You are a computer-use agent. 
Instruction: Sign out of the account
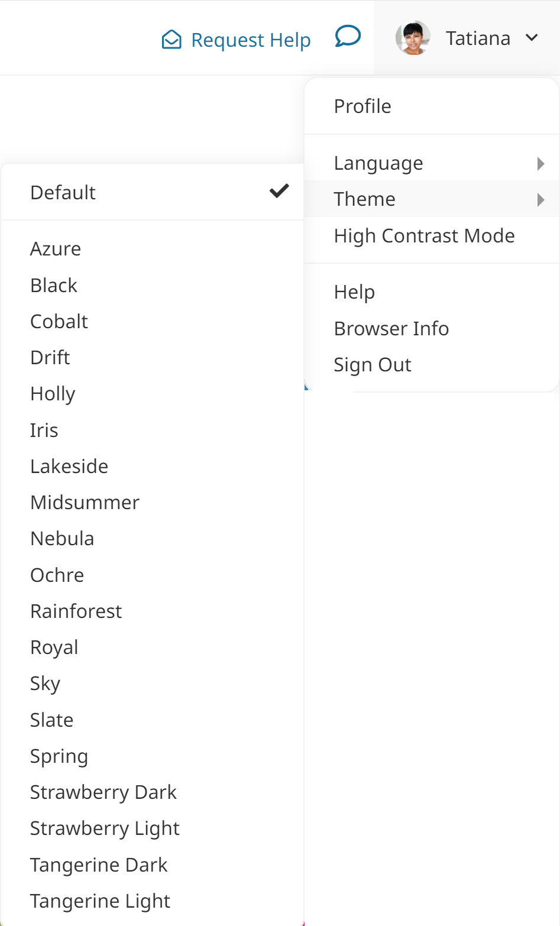click(372, 364)
